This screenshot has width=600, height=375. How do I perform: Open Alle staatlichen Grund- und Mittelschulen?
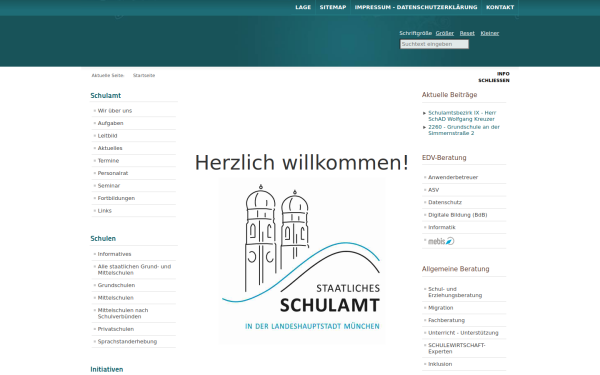(x=134, y=270)
